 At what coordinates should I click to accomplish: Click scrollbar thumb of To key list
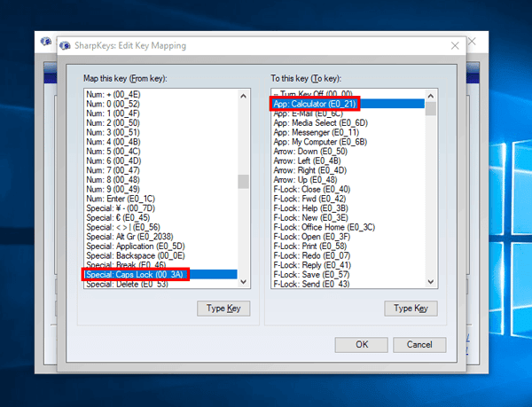pyautogui.click(x=431, y=109)
